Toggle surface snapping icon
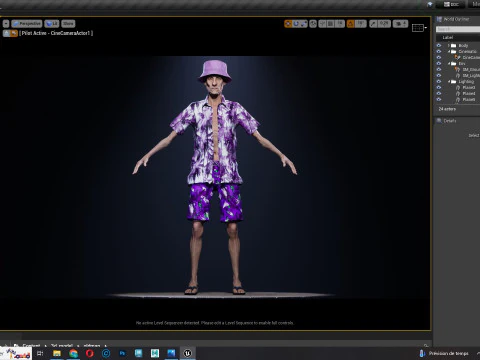 click(x=322, y=24)
